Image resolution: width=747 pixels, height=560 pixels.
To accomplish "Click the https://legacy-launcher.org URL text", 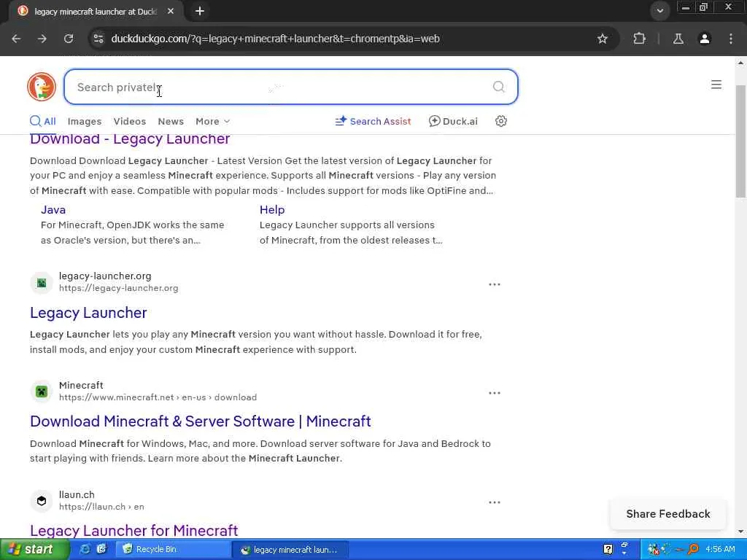I will (119, 288).
